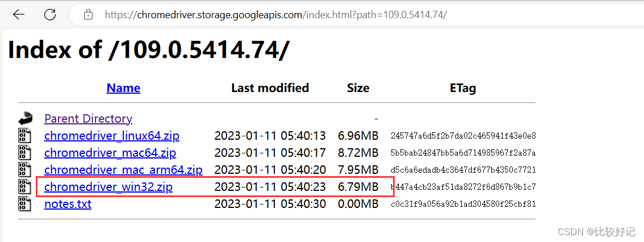Click file icon beside notes.txt
Image resolution: width=644 pixels, height=242 pixels.
click(x=24, y=203)
